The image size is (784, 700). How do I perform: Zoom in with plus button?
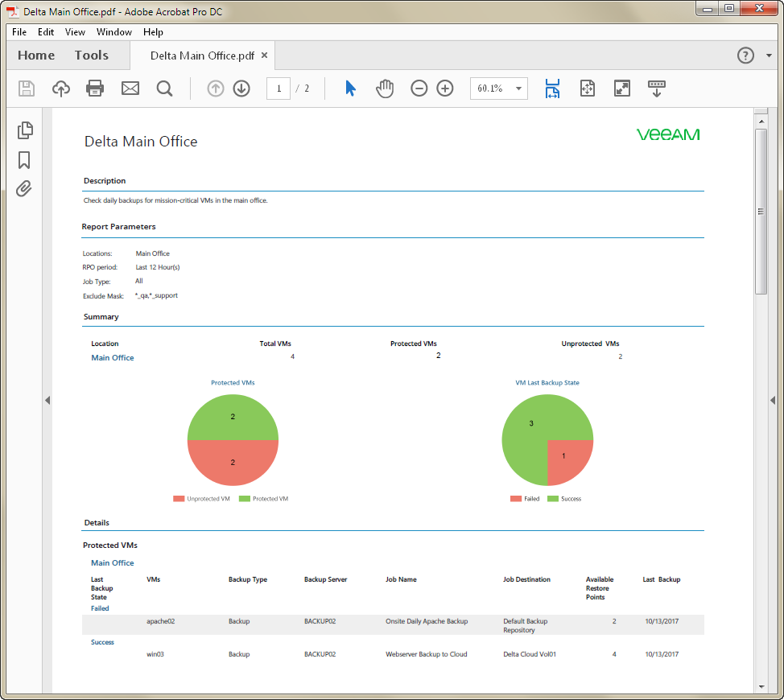point(445,89)
